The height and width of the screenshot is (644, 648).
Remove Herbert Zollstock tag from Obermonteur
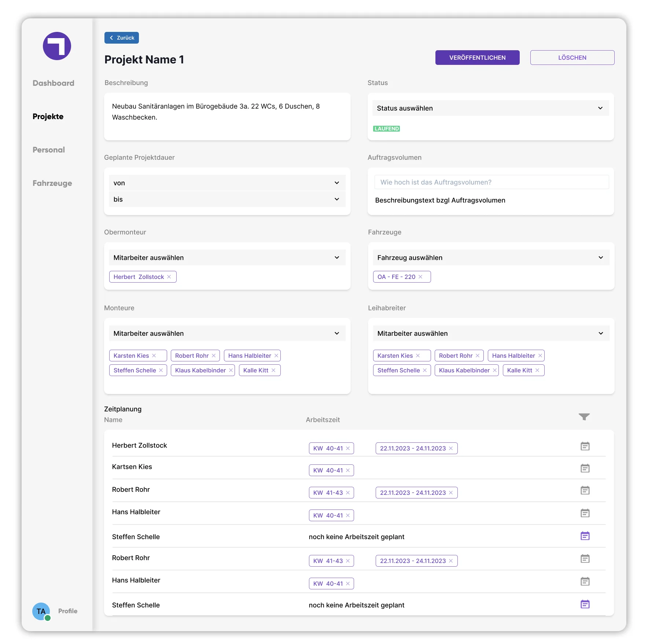coord(169,277)
